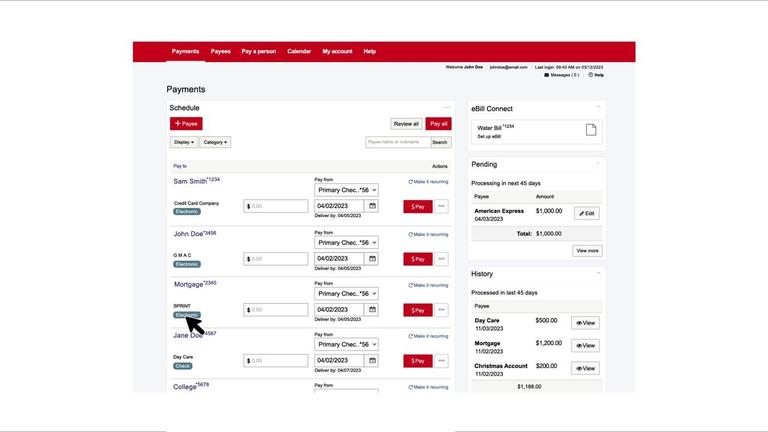Open Pay from account dropdown for Sam Smith

pyautogui.click(x=346, y=190)
